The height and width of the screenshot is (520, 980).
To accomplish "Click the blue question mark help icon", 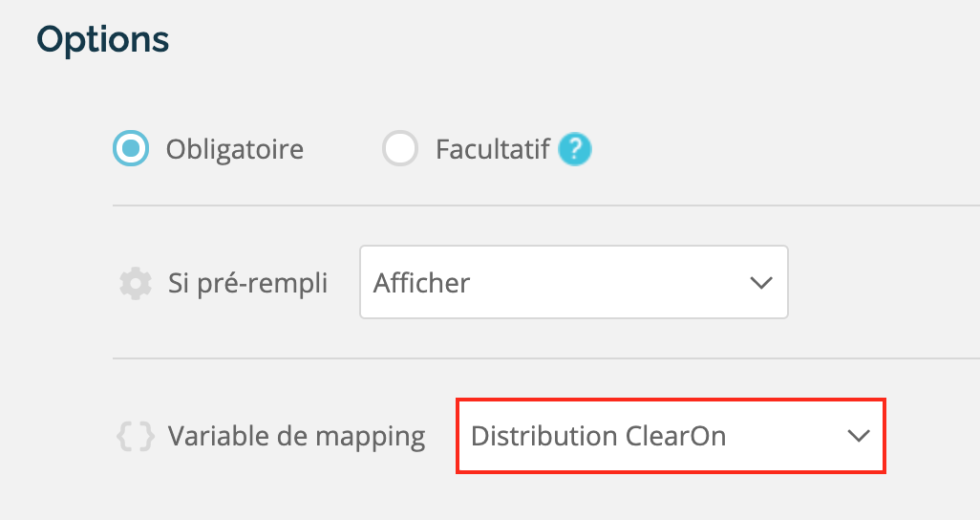I will 574,149.
